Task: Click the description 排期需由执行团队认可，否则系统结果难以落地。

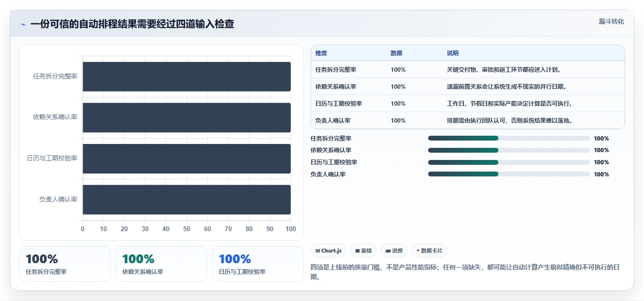Action: pyautogui.click(x=510, y=121)
